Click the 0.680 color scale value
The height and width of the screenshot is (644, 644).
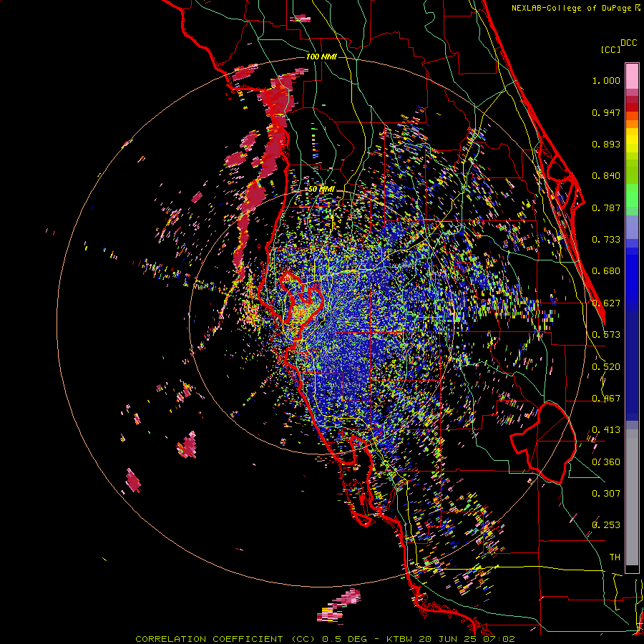click(606, 271)
